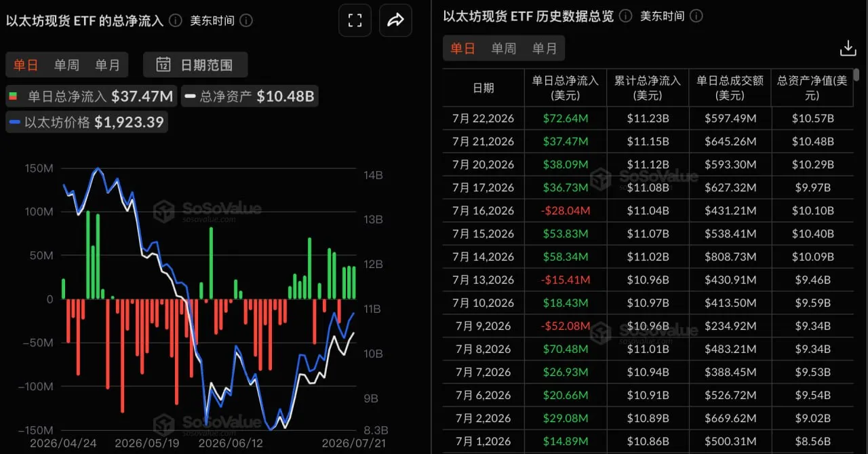Click calendar icon in 日期范围 button
868x454 pixels.
163,65
